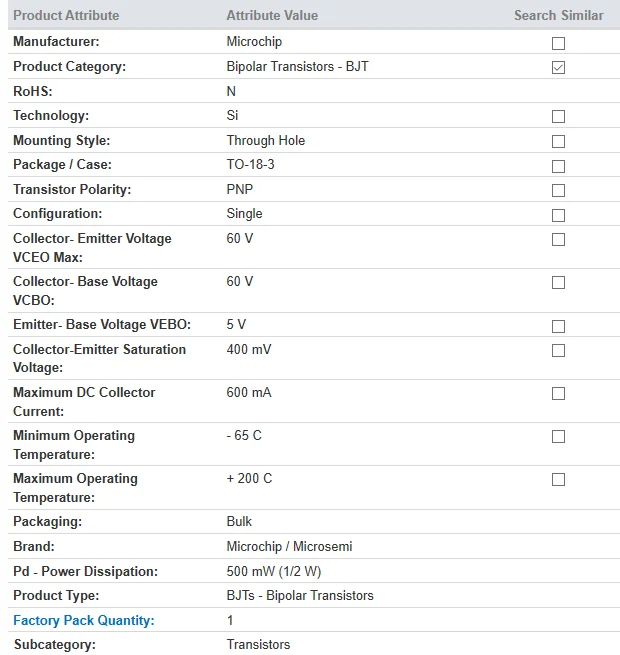Click the Product Category: label
This screenshot has width=620, height=655.
coord(69,66)
